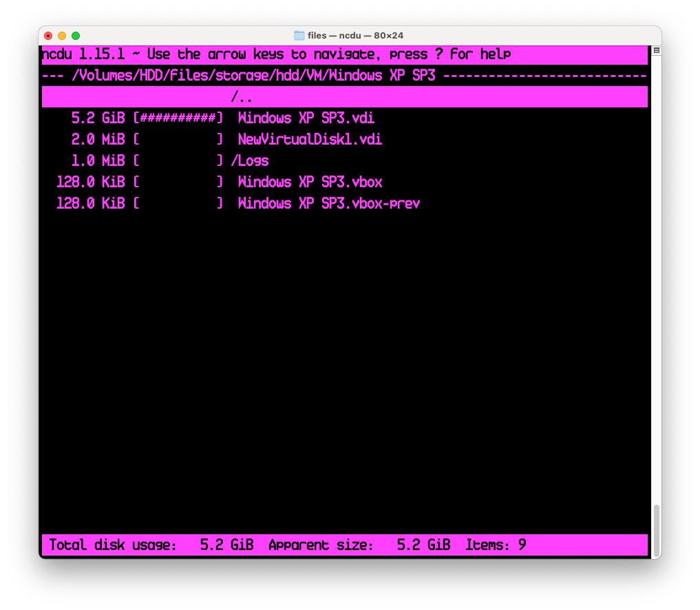Click the terminal scrollbar thumb
Image resolution: width=700 pixels, height=610 pixels.
[x=656, y=529]
